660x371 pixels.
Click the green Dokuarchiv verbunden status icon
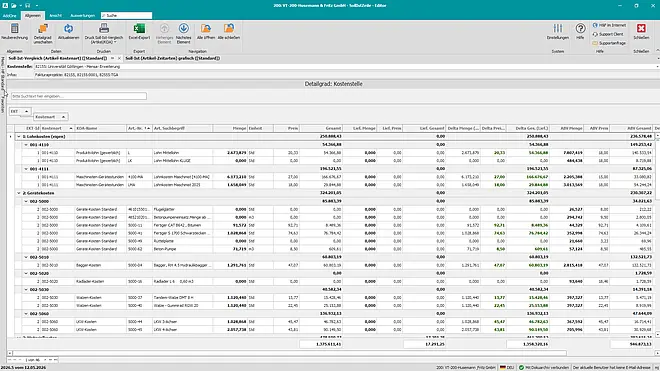522,368
